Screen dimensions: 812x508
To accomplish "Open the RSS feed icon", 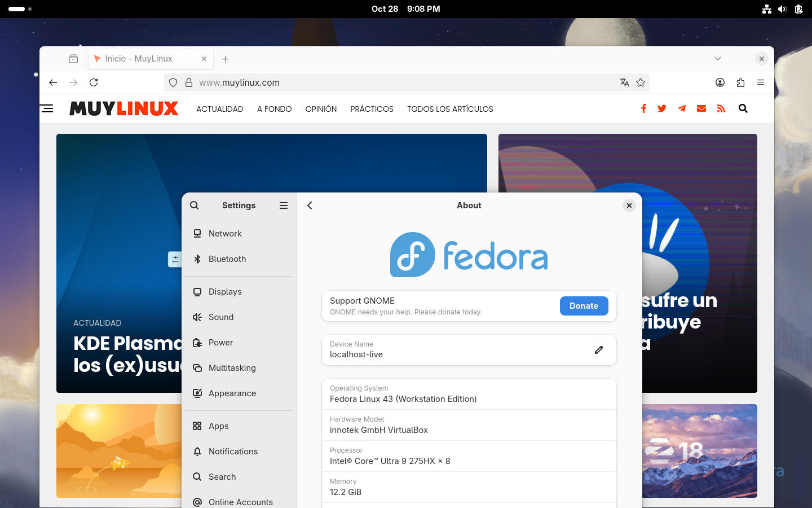I will coord(721,108).
